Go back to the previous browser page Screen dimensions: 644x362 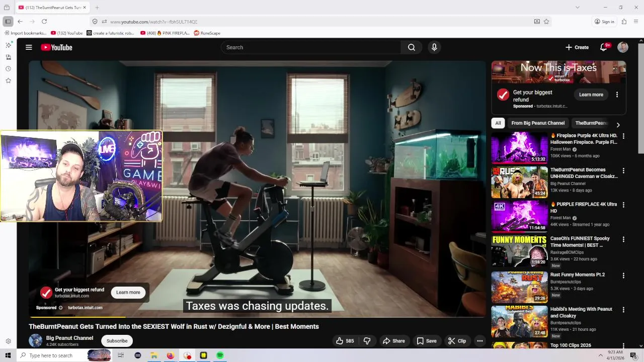tap(20, 22)
